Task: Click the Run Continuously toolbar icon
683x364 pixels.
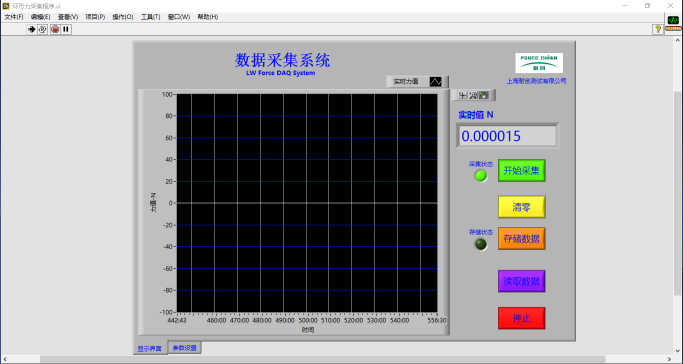Action: click(x=43, y=29)
